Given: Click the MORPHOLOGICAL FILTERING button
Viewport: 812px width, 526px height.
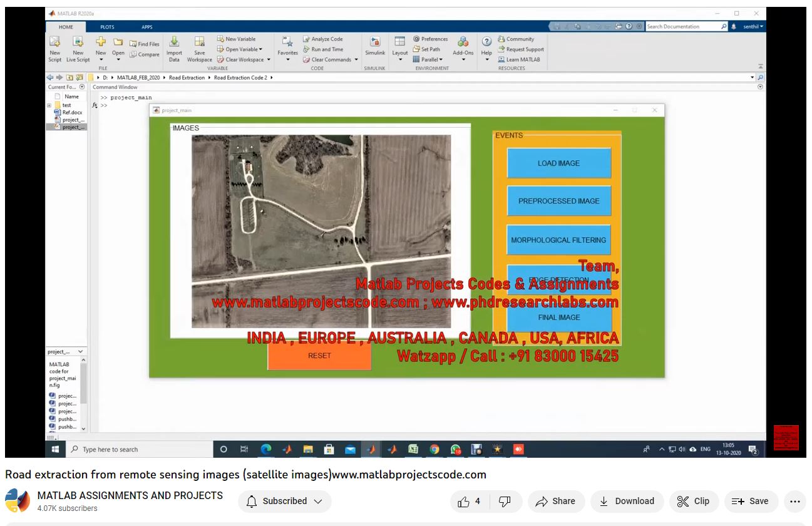Looking at the screenshot, I should [x=558, y=240].
